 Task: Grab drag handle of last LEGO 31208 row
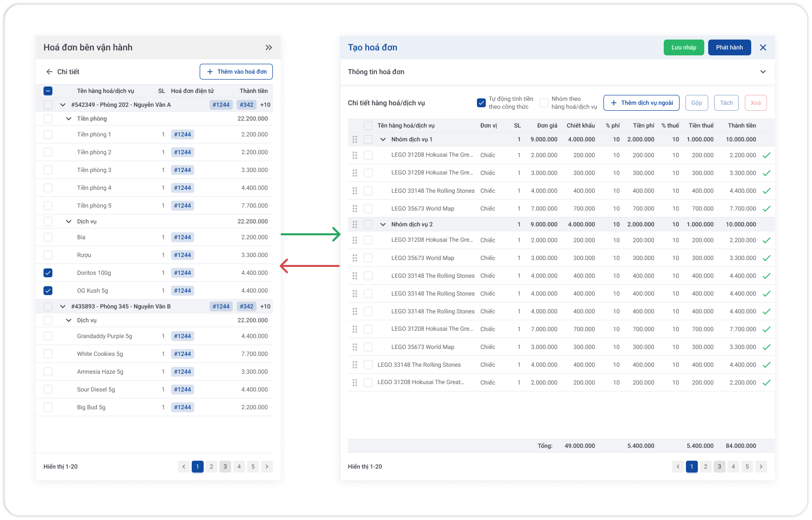coord(355,383)
